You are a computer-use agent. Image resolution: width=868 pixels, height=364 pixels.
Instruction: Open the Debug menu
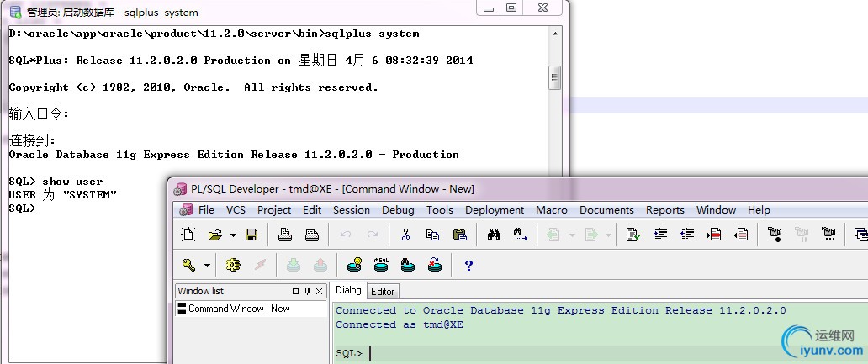point(398,210)
